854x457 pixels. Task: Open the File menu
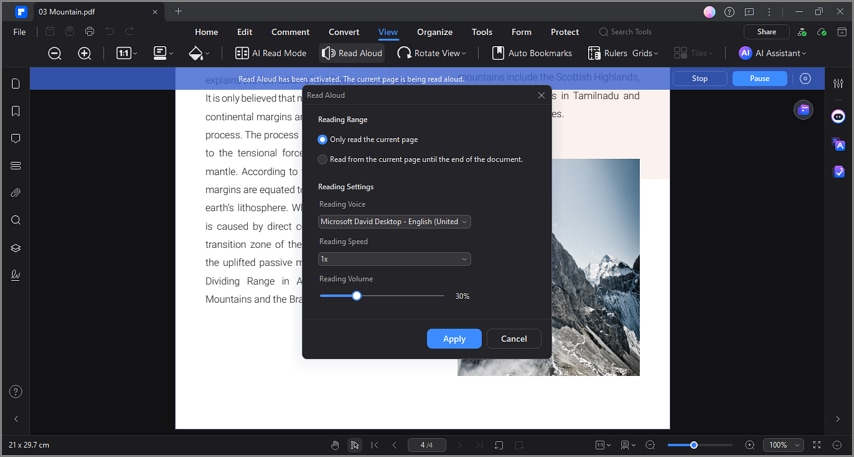click(20, 32)
